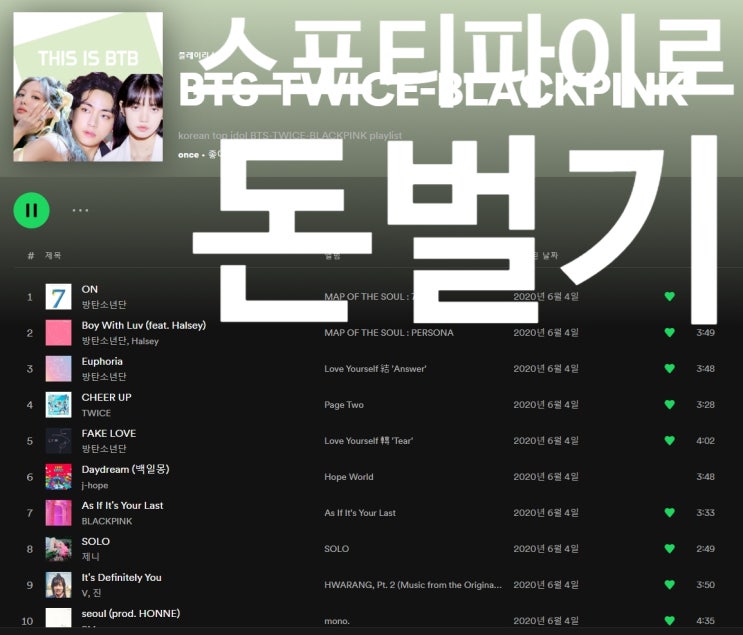Click track number 5

pyautogui.click(x=30, y=441)
